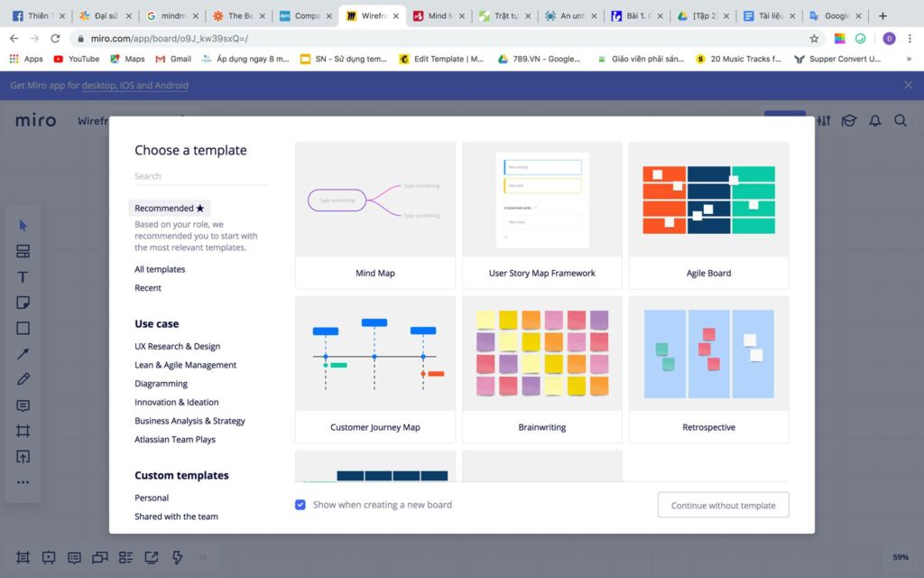Image resolution: width=924 pixels, height=578 pixels.
Task: Select the Sticky note tool
Action: [x=23, y=303]
